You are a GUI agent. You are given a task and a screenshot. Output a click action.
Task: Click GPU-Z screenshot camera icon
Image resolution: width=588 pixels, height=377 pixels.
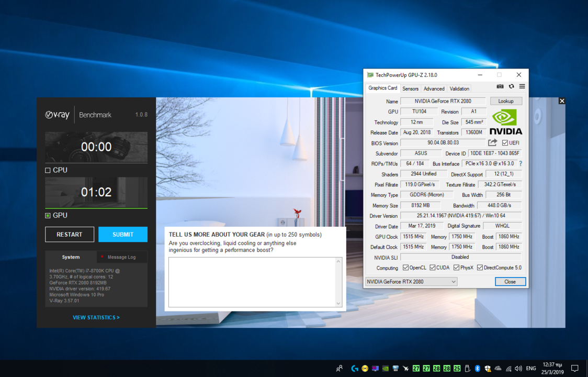coord(500,86)
